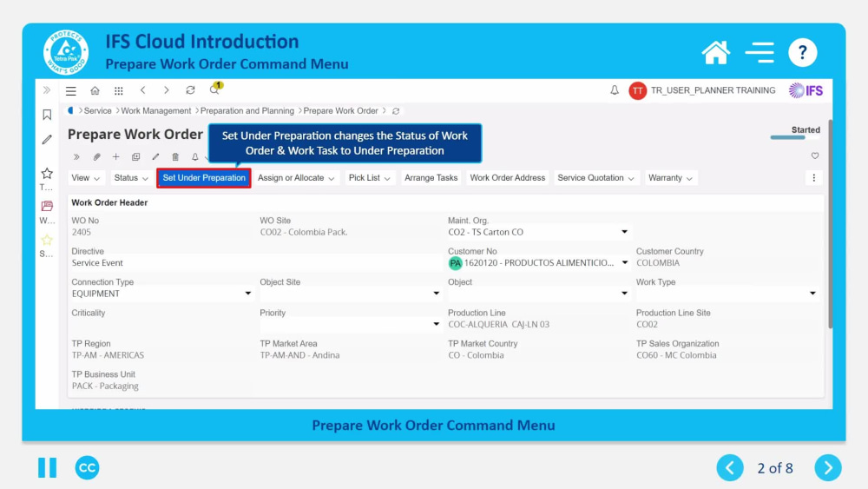
Task: Open the IFS hamburger navigation menu
Action: point(71,91)
